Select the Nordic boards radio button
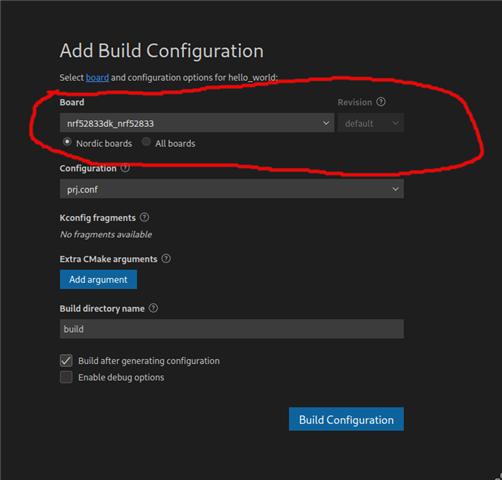The image size is (502, 480). [67, 142]
